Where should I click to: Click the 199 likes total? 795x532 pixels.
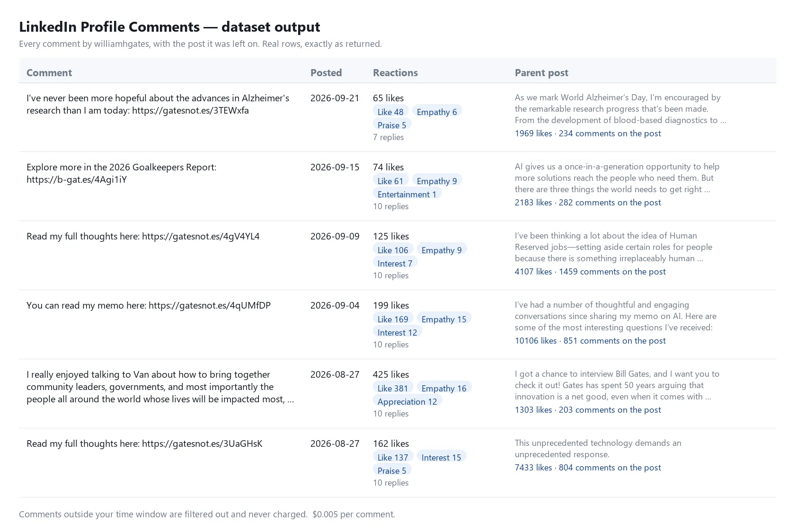pos(391,305)
